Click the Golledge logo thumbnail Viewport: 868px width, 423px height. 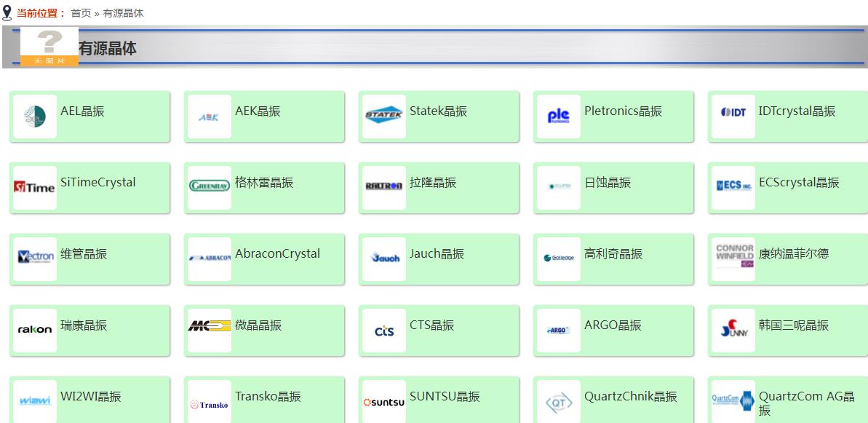coord(559,259)
